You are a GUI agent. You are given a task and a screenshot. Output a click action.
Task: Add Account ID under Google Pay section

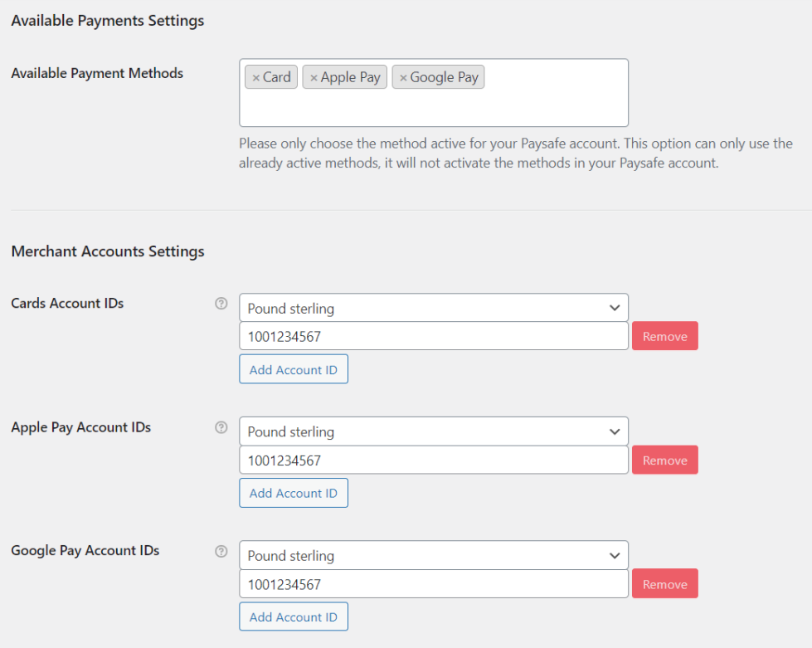coord(294,616)
